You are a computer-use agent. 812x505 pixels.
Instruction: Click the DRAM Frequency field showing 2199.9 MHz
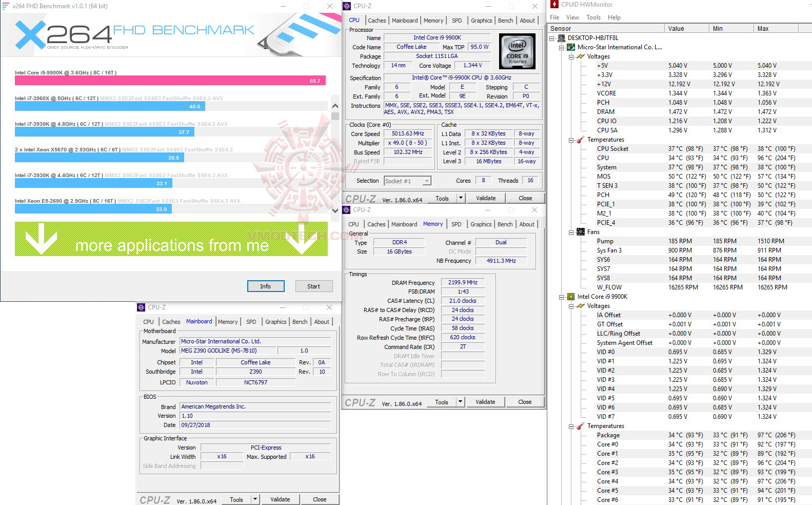point(463,282)
